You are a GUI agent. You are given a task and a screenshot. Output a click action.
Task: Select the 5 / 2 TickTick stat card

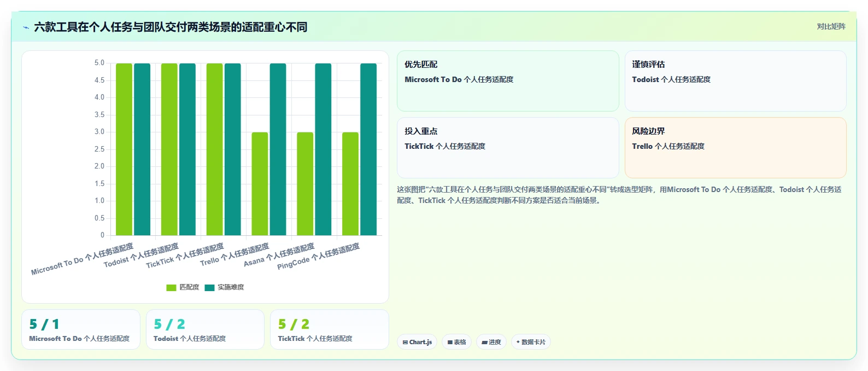[x=330, y=329]
